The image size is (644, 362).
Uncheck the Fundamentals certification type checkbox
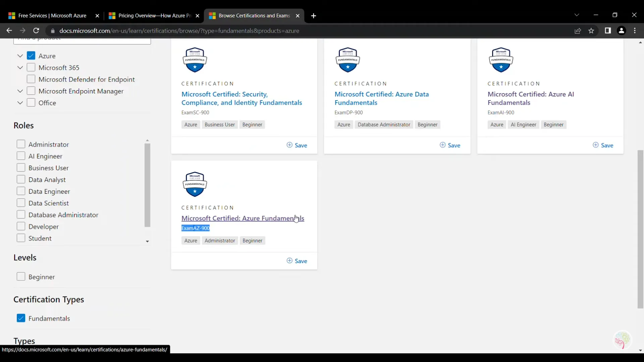coord(21,318)
